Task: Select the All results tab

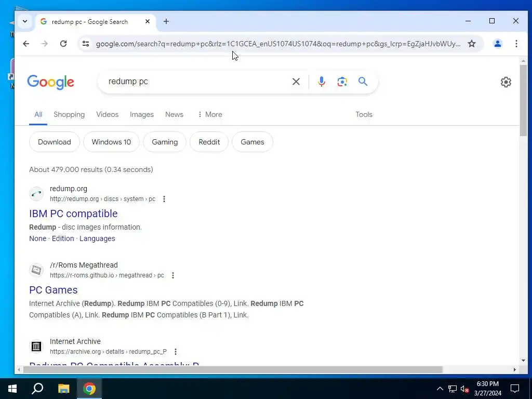Action: click(38, 115)
